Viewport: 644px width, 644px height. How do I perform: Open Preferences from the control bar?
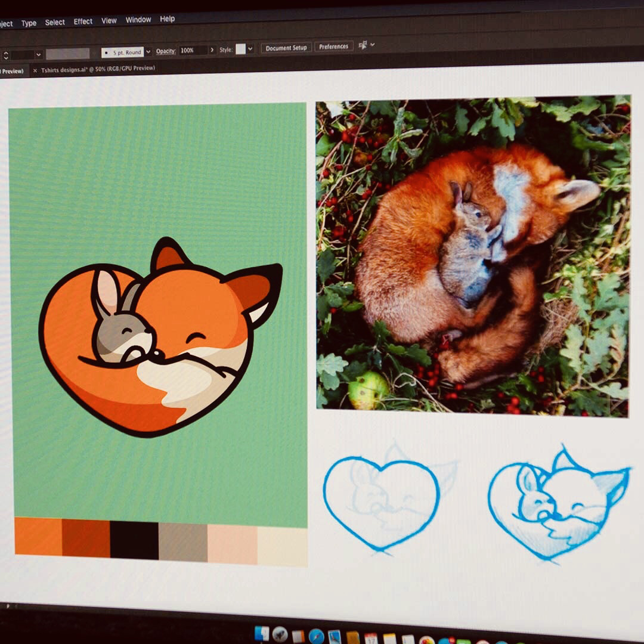pos(333,47)
